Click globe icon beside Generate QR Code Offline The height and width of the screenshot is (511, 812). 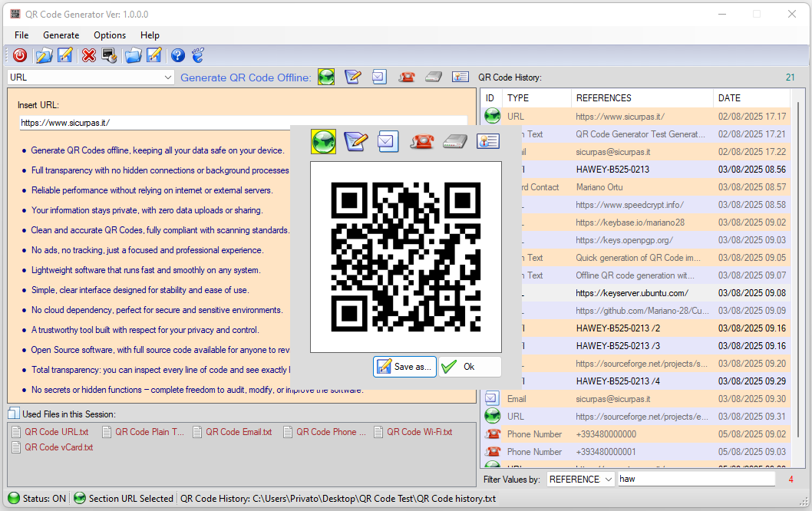point(326,77)
